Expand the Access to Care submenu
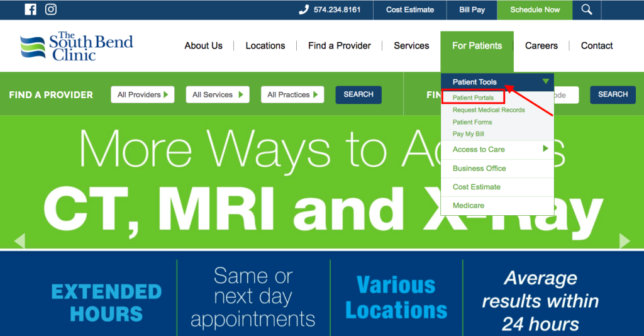This screenshot has width=644, height=336. [497, 150]
